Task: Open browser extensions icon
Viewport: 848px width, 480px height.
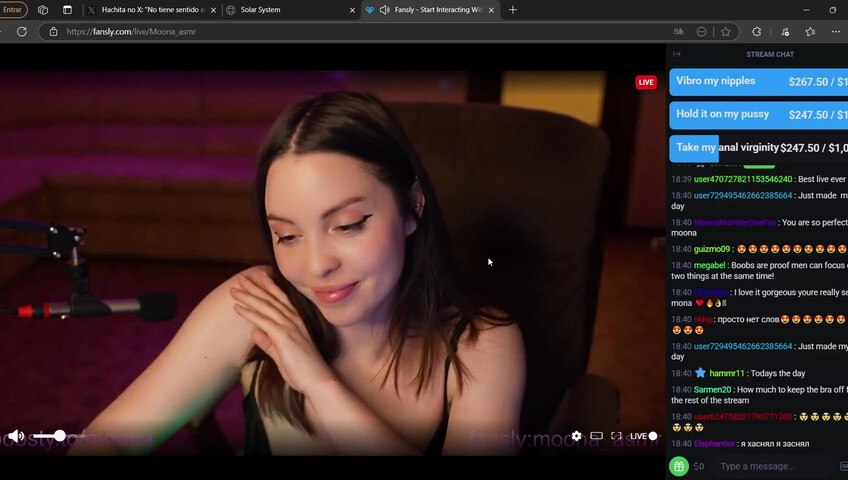Action: coord(757,32)
